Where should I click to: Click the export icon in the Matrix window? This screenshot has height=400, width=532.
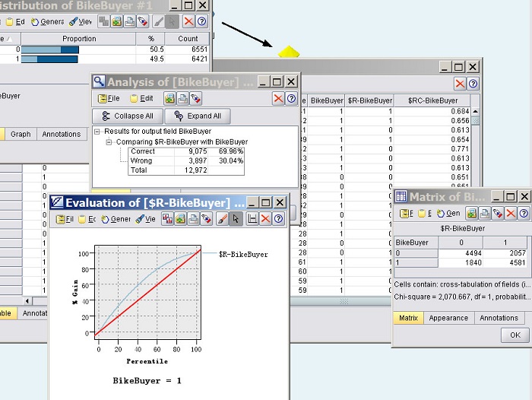[x=471, y=213]
